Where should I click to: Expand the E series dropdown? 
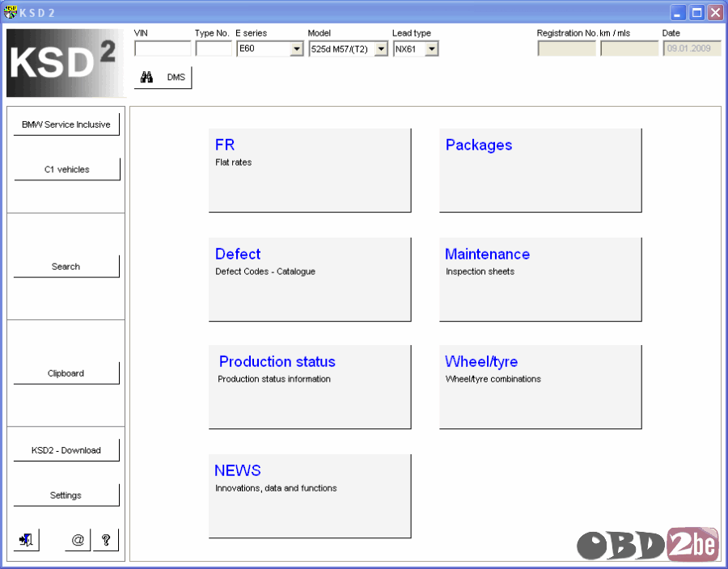(297, 48)
